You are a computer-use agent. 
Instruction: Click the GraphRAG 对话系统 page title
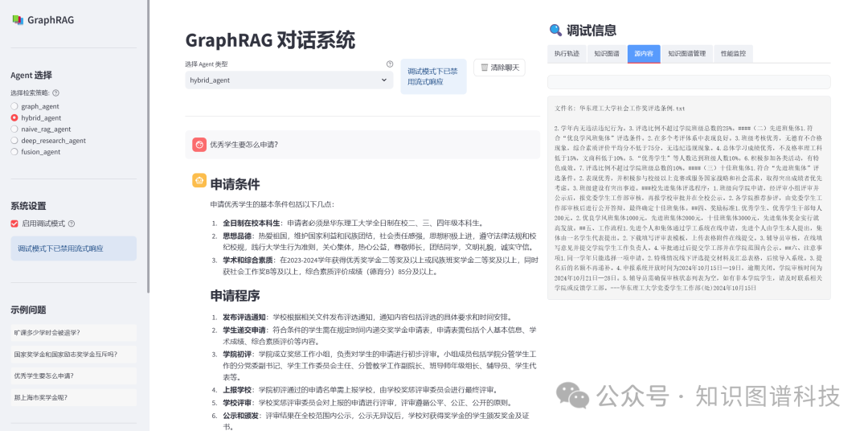coord(270,40)
